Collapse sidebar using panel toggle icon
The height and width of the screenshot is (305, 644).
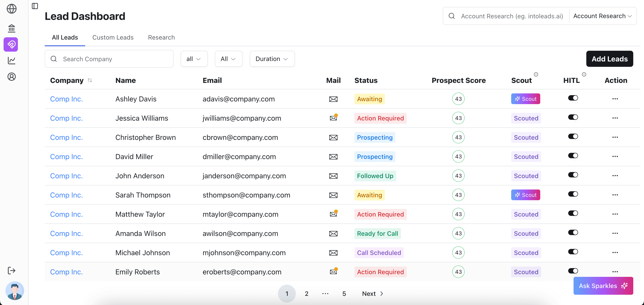click(x=35, y=6)
